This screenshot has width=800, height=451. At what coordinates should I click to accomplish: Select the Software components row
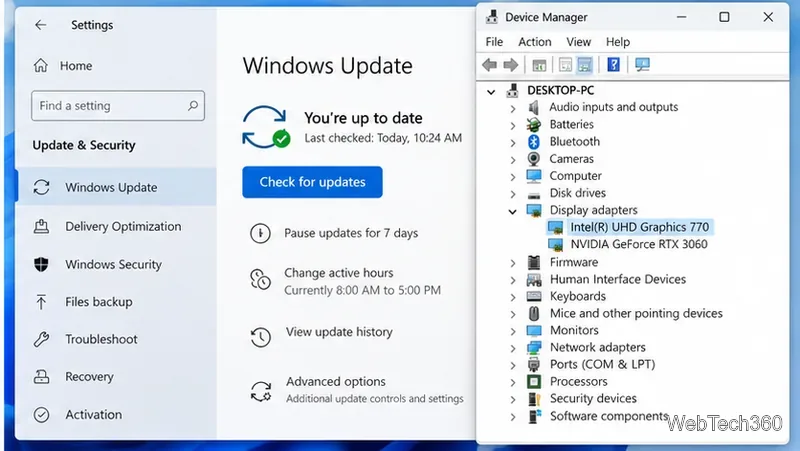tap(609, 416)
